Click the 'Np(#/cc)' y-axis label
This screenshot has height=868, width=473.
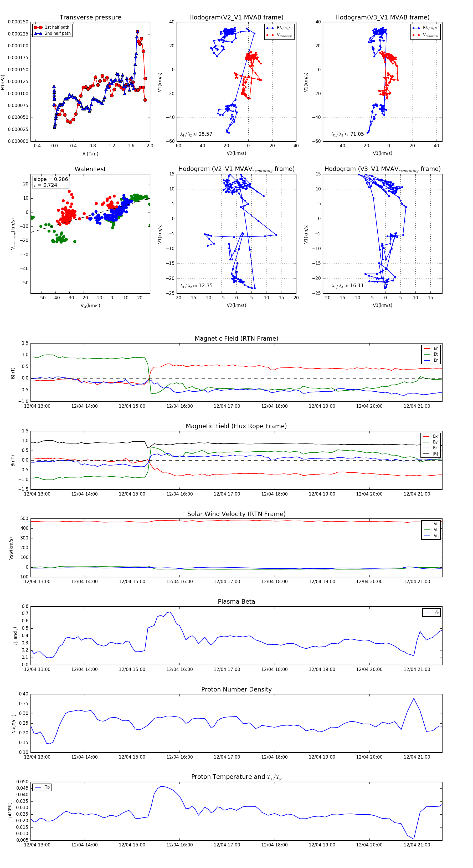coord(13,723)
